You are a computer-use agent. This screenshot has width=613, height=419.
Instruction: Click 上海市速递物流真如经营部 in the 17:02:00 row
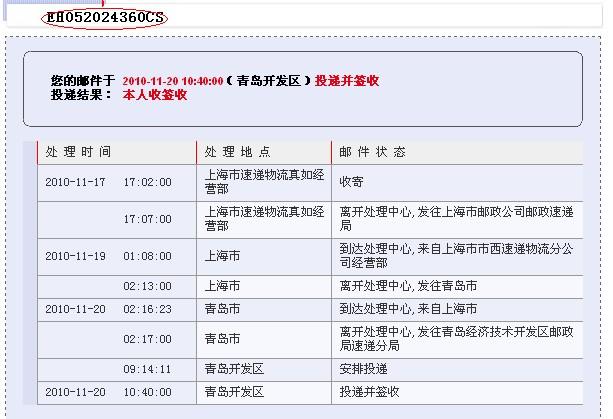(x=264, y=182)
